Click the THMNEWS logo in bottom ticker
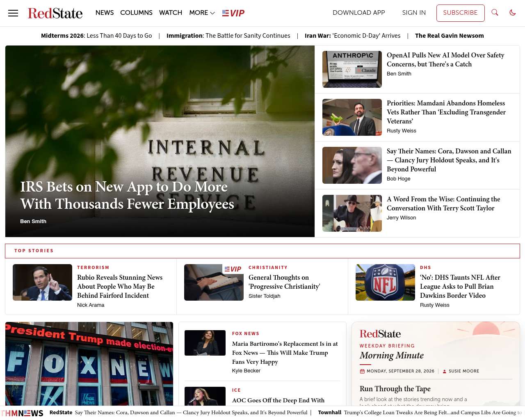Screen dimensions: 525x420 (x=22, y=413)
